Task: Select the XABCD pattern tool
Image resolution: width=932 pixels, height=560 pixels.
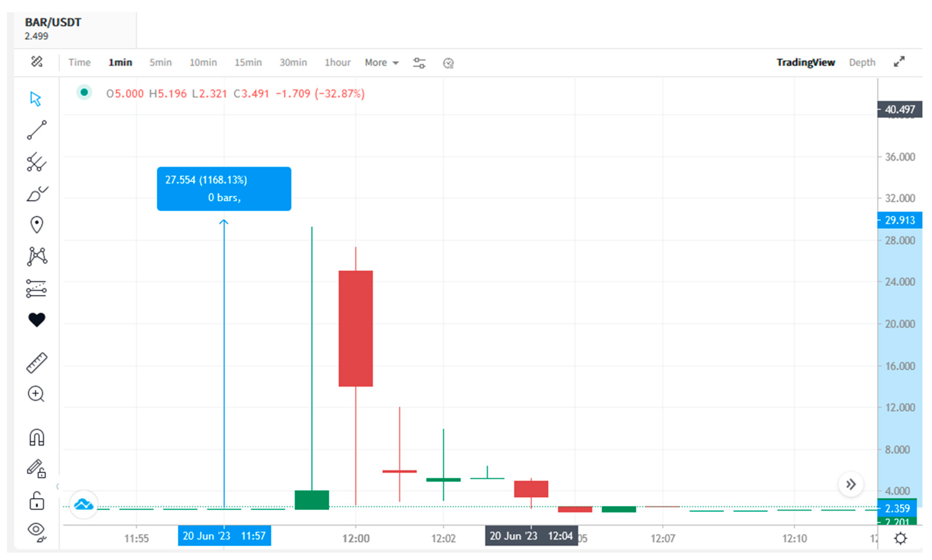Action: tap(37, 257)
